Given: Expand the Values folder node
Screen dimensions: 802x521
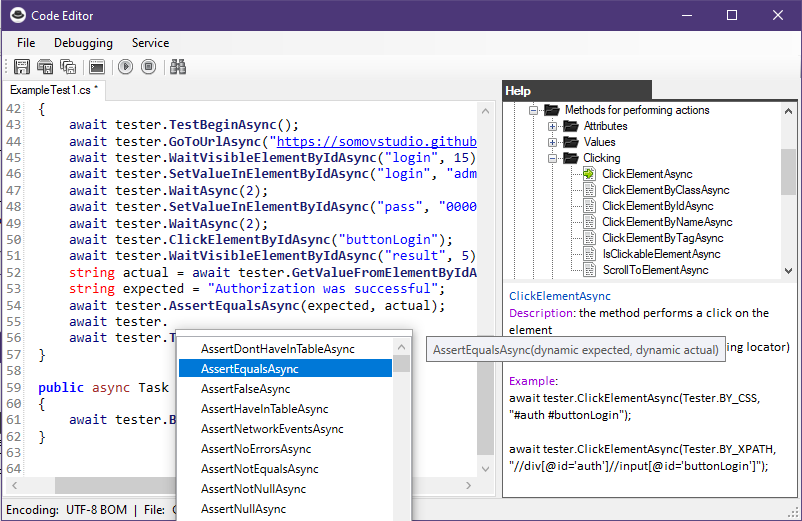Looking at the screenshot, I should [552, 142].
